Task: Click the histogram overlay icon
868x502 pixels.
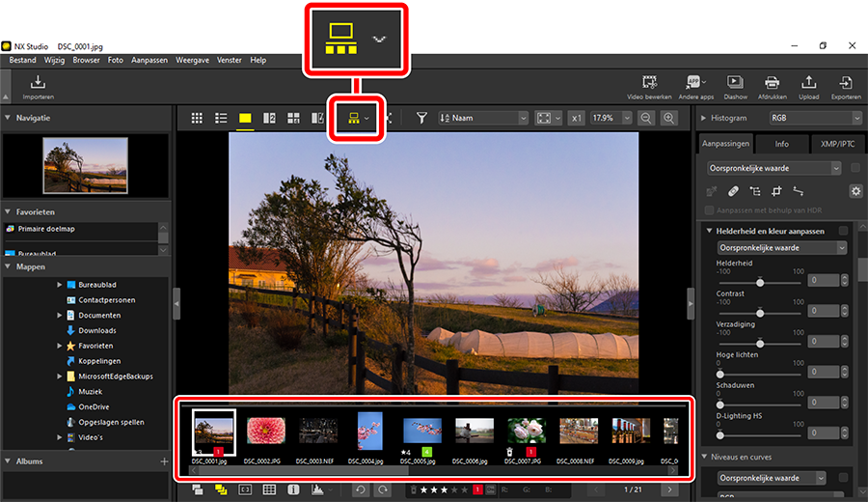Action: 317,489
